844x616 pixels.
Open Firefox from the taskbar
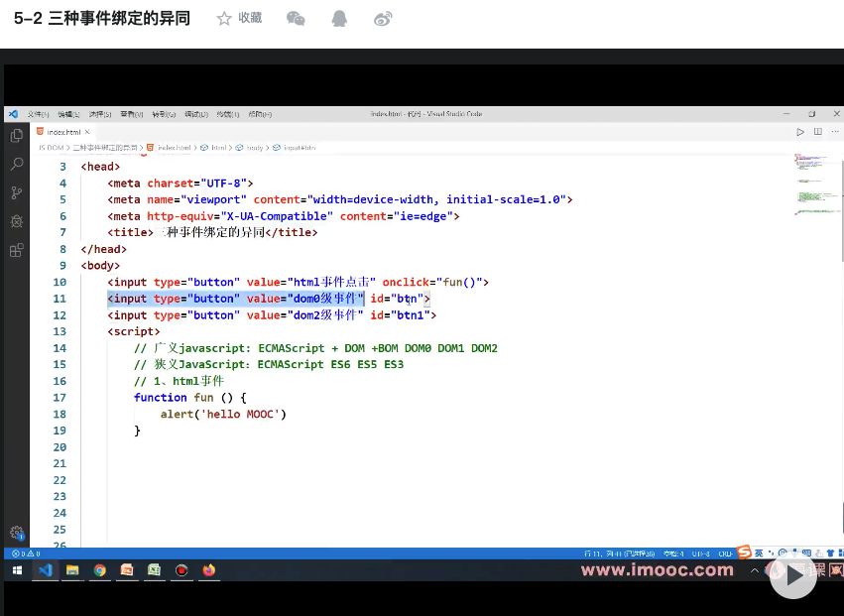pyautogui.click(x=209, y=570)
